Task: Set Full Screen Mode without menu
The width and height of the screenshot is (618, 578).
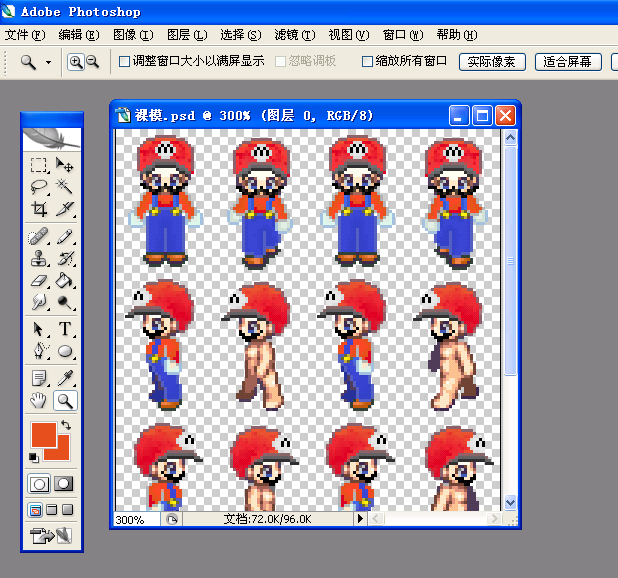Action: pyautogui.click(x=67, y=510)
